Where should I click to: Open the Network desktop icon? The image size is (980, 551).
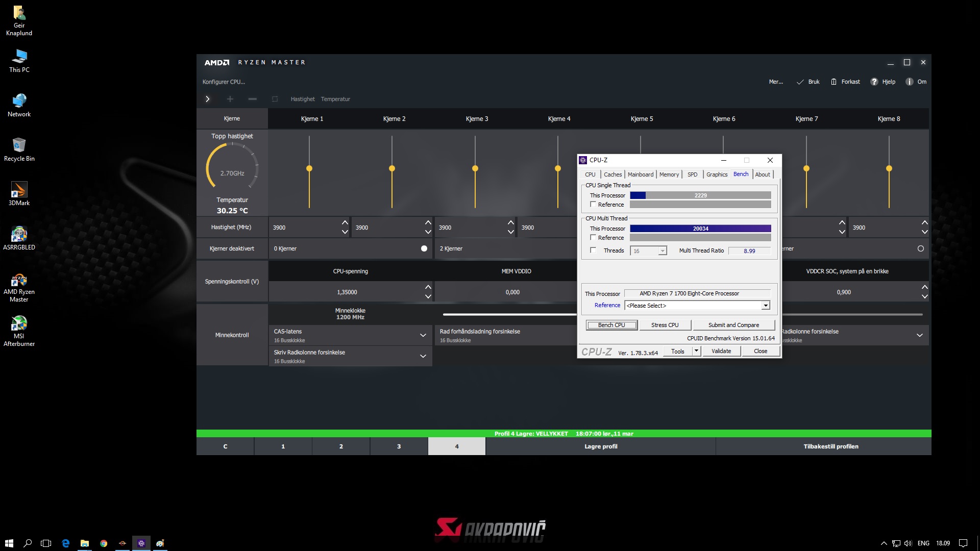(x=19, y=106)
